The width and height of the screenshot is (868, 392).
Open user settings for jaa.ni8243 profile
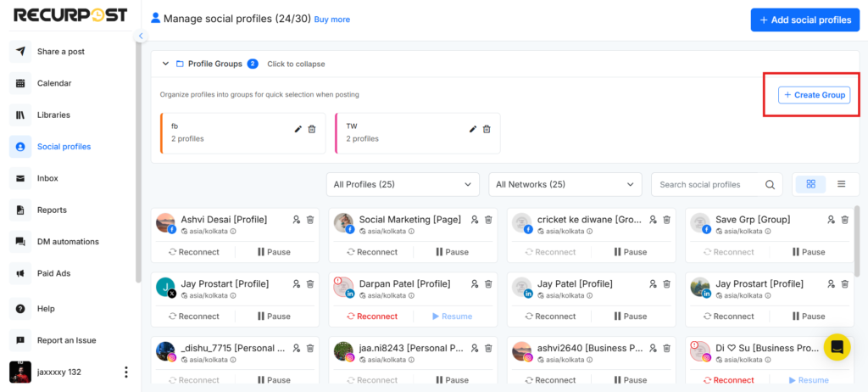pyautogui.click(x=475, y=348)
